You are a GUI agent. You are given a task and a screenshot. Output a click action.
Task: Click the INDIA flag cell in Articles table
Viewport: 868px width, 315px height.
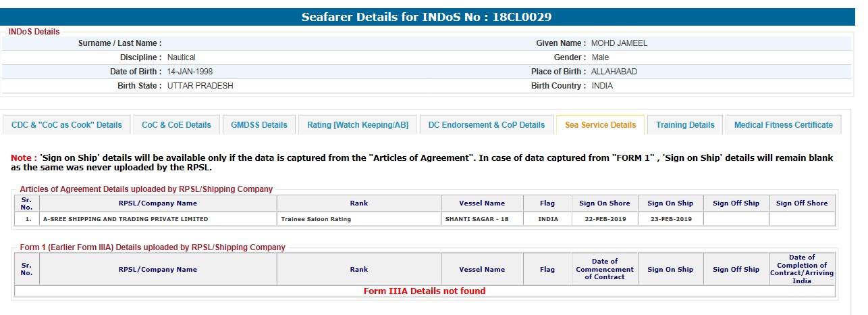point(547,219)
